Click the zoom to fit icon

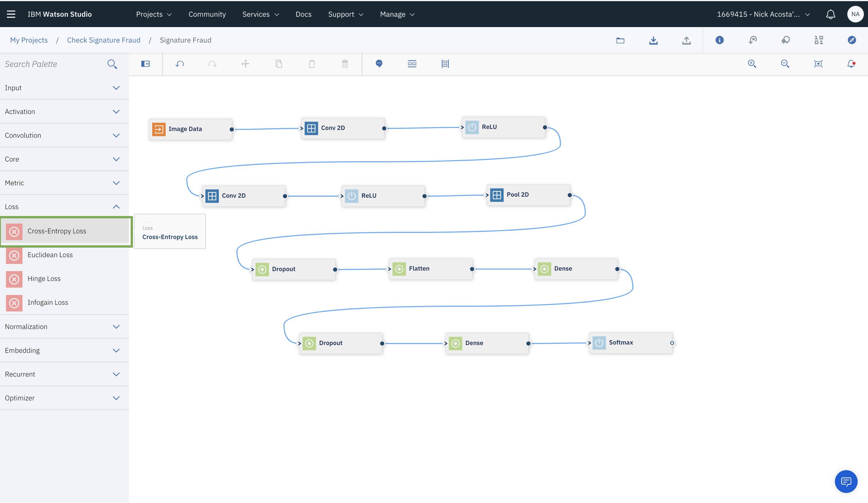pyautogui.click(x=818, y=64)
